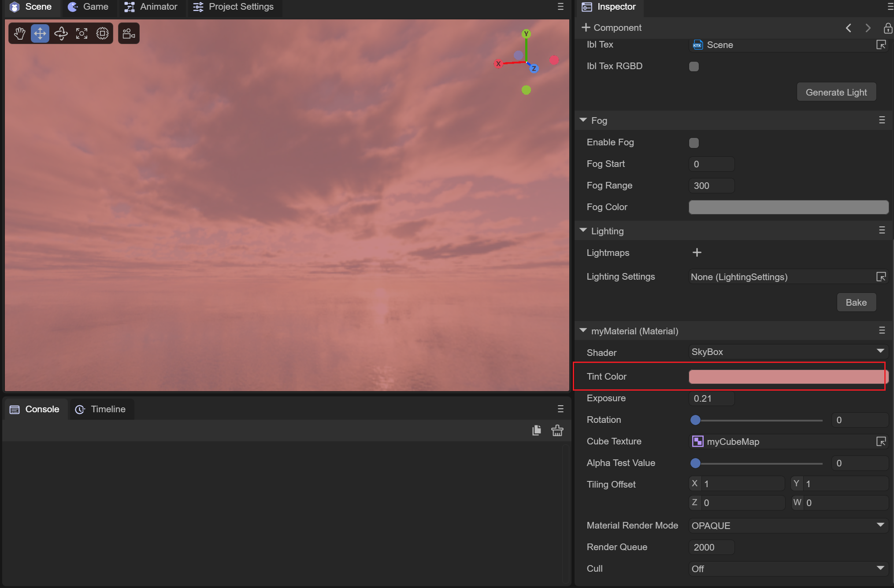Toggle the Enable Fog checkbox
Image resolution: width=894 pixels, height=588 pixels.
694,143
